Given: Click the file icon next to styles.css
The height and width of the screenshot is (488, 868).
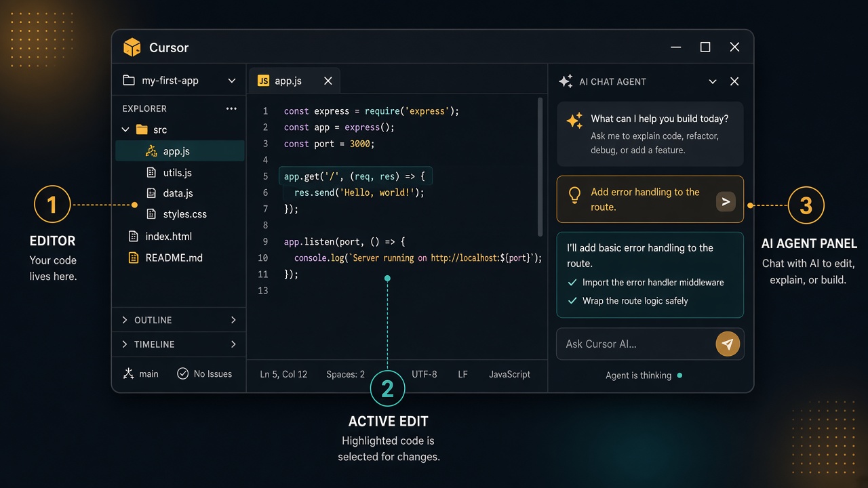Looking at the screenshot, I should coord(151,214).
